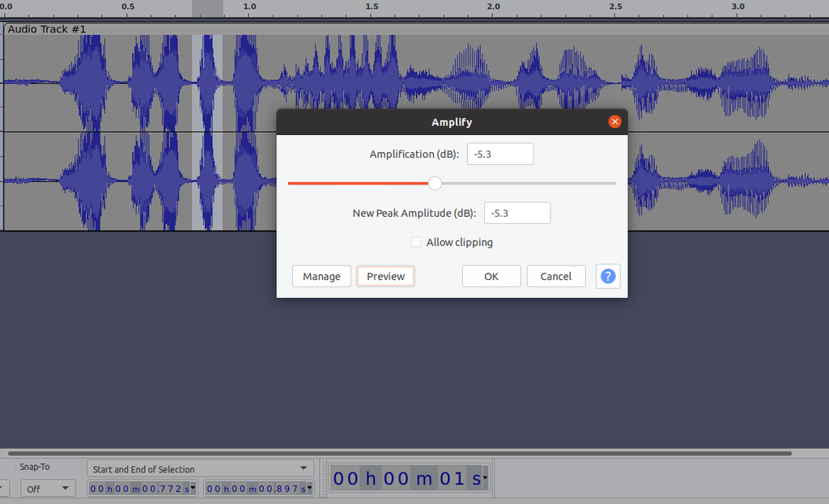Open the Manage presets menu
This screenshot has width=829, height=504.
point(321,276)
